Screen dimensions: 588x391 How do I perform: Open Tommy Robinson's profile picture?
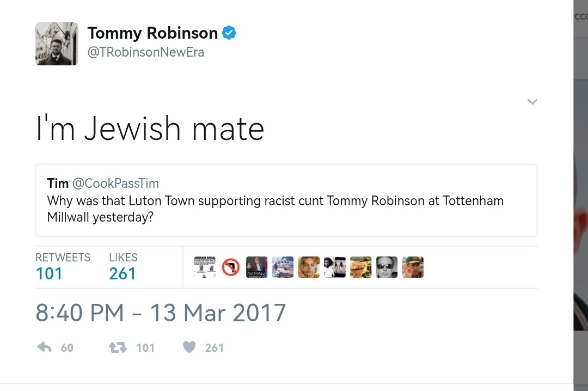tap(57, 44)
